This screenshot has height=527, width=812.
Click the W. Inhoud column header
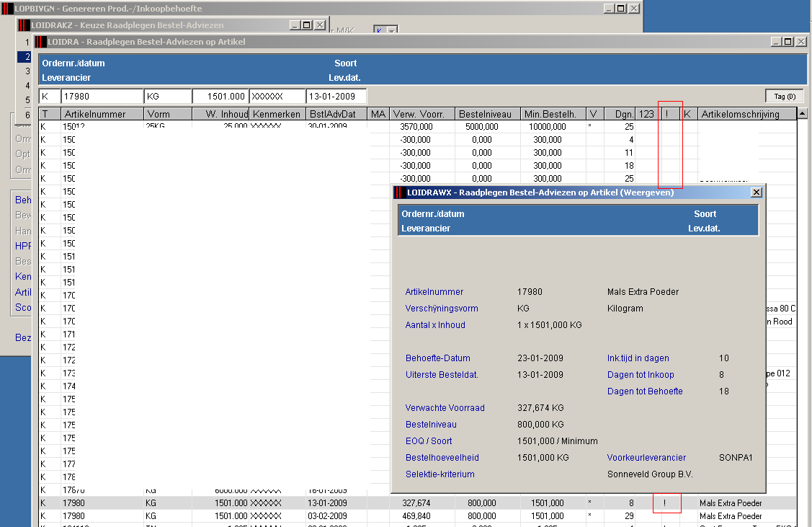coord(220,114)
